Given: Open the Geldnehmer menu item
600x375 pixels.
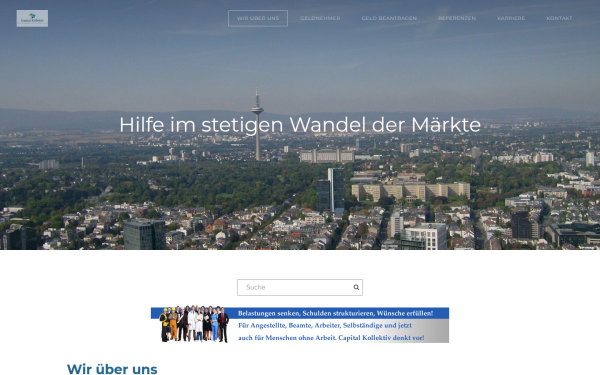Looking at the screenshot, I should point(320,18).
